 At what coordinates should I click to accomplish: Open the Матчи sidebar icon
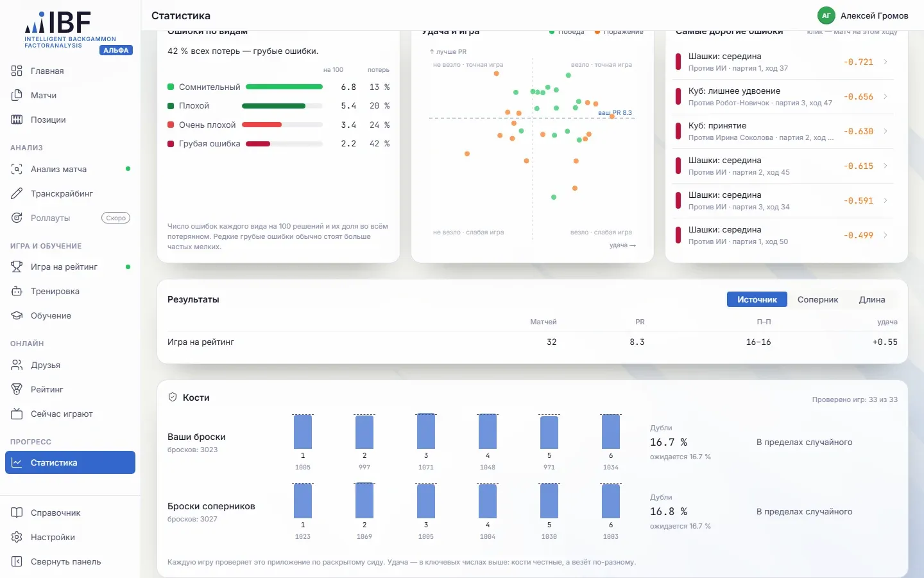pos(17,95)
